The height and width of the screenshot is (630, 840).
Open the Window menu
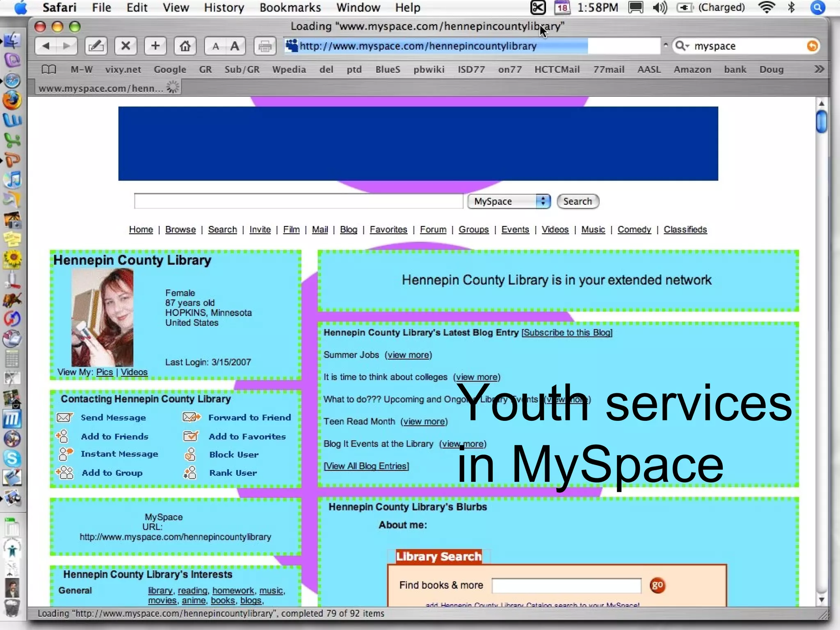pyautogui.click(x=358, y=8)
